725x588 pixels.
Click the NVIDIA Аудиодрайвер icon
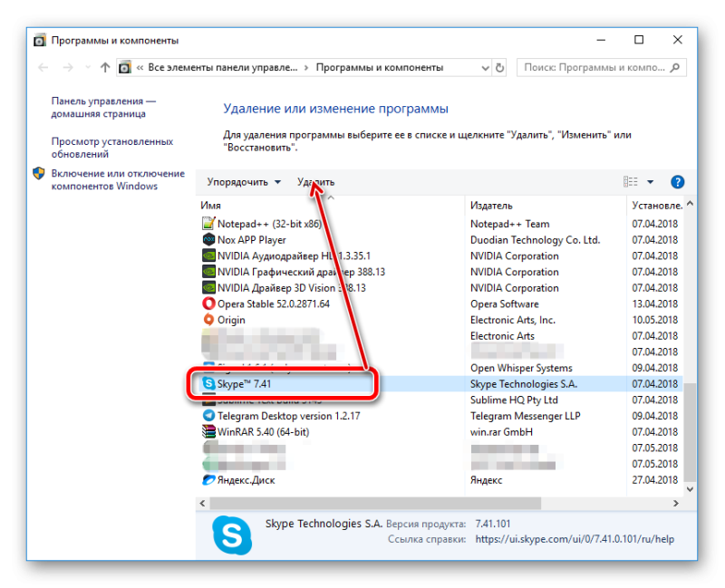coord(208,255)
